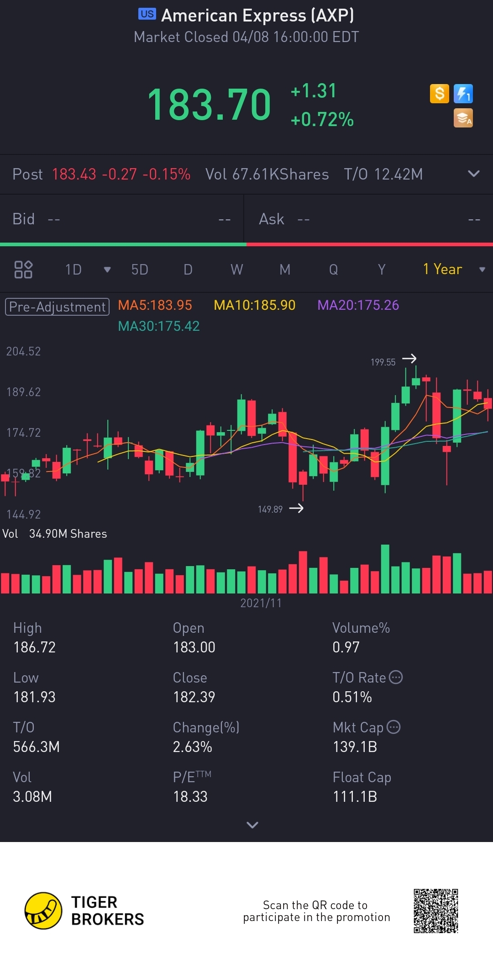The width and height of the screenshot is (493, 980).
Task: Select the 1D chart tab
Action: click(x=73, y=270)
